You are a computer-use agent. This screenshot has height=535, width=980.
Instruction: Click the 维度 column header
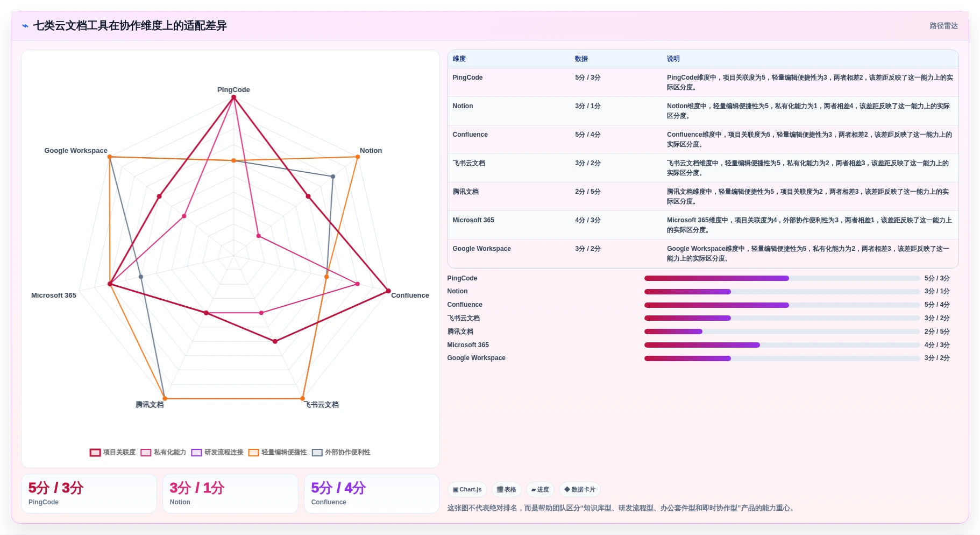point(459,59)
